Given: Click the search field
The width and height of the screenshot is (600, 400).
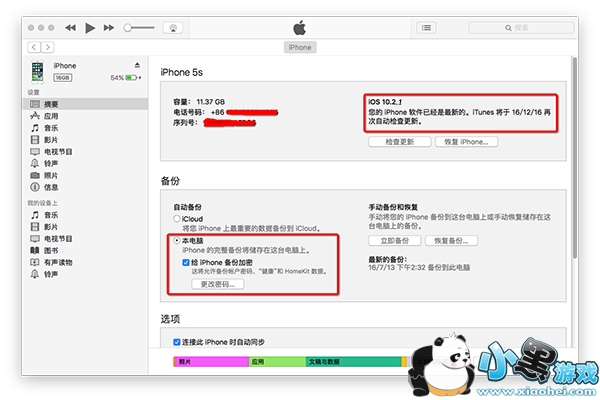Looking at the screenshot, I should click(521, 28).
